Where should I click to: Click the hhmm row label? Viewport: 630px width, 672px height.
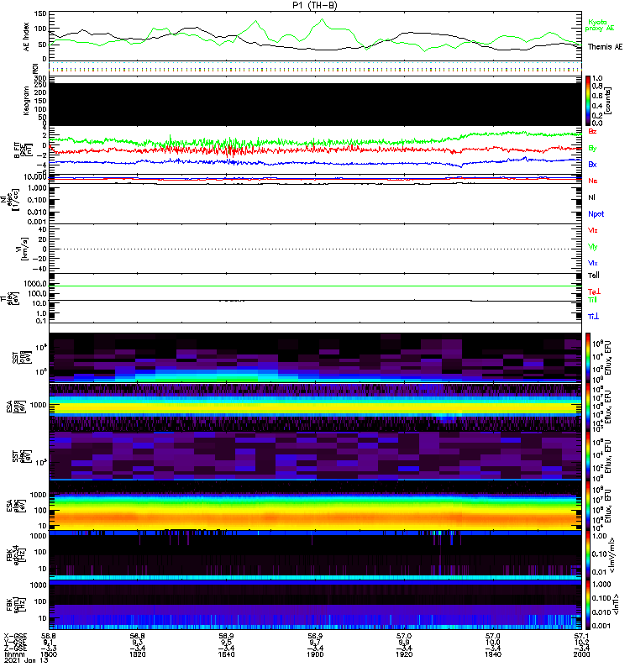point(15,654)
